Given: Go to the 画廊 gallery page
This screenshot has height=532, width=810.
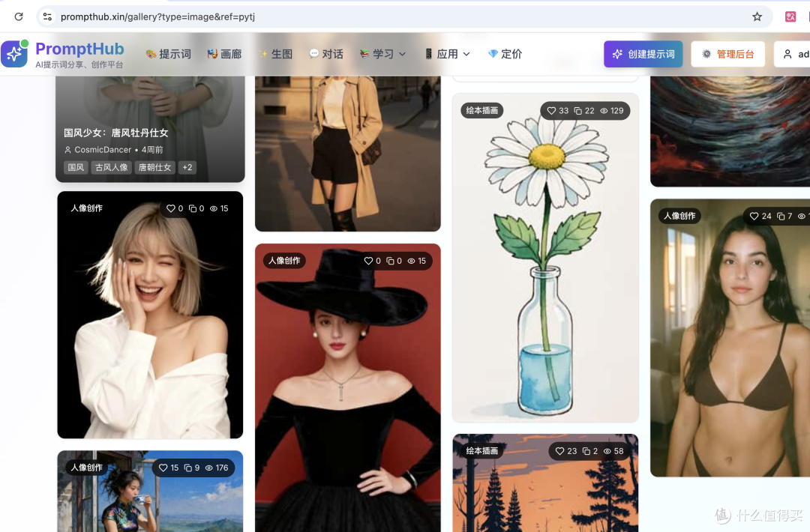Looking at the screenshot, I should tap(224, 54).
